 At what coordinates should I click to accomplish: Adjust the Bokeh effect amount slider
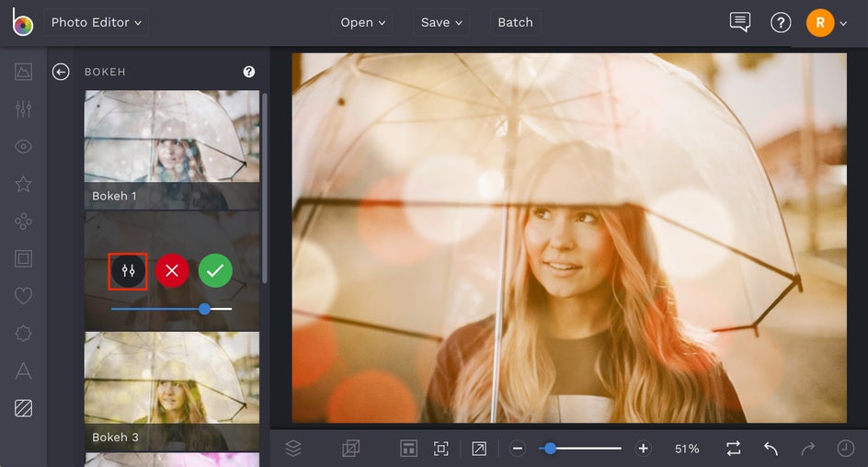tap(172, 309)
